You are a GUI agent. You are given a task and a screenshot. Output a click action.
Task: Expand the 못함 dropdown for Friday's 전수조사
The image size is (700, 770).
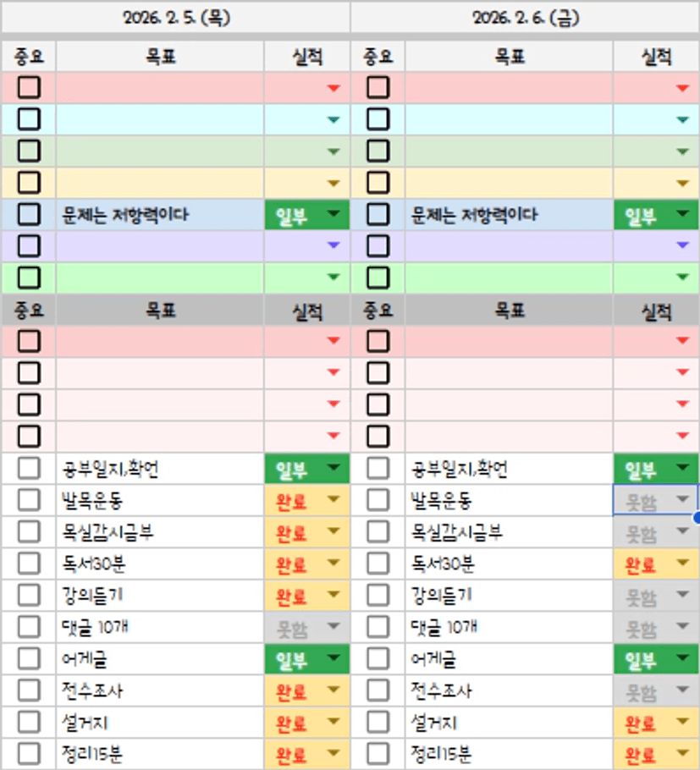coord(682,691)
